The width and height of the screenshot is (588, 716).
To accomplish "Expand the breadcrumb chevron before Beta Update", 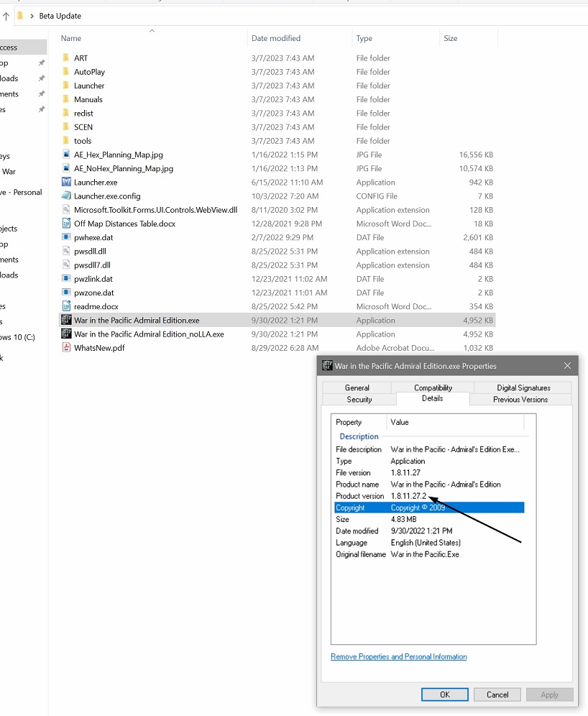I will pyautogui.click(x=32, y=16).
